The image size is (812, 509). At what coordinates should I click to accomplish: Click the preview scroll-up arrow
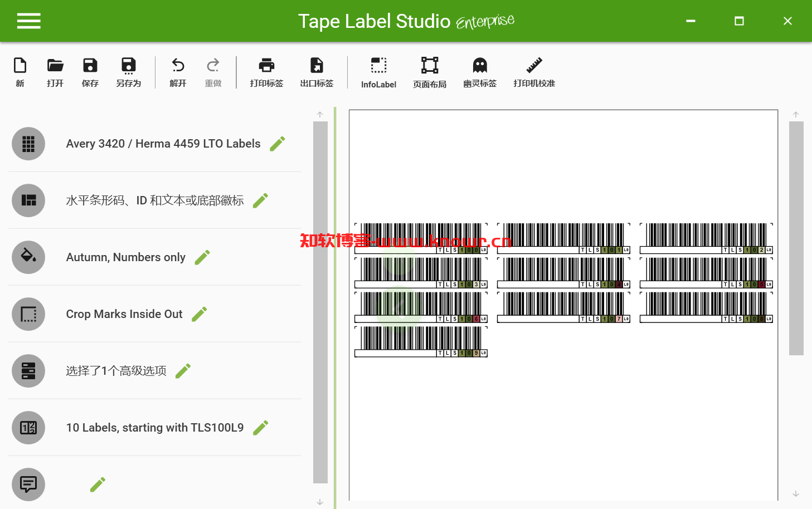(796, 115)
